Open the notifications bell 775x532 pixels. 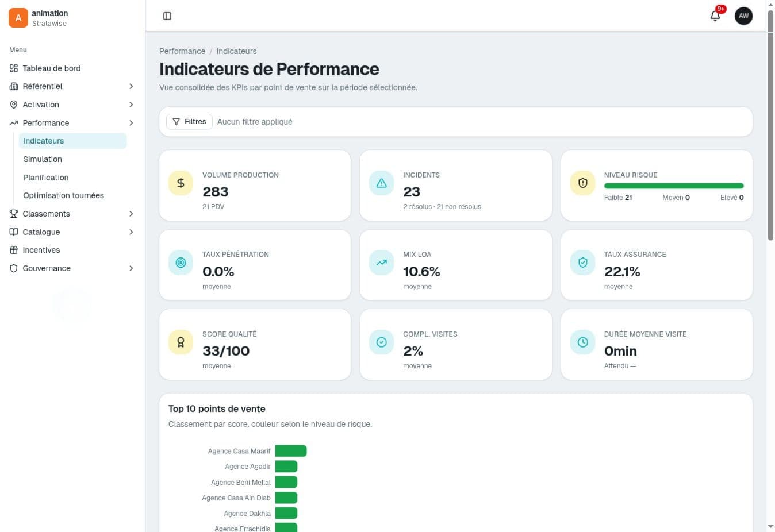point(715,16)
